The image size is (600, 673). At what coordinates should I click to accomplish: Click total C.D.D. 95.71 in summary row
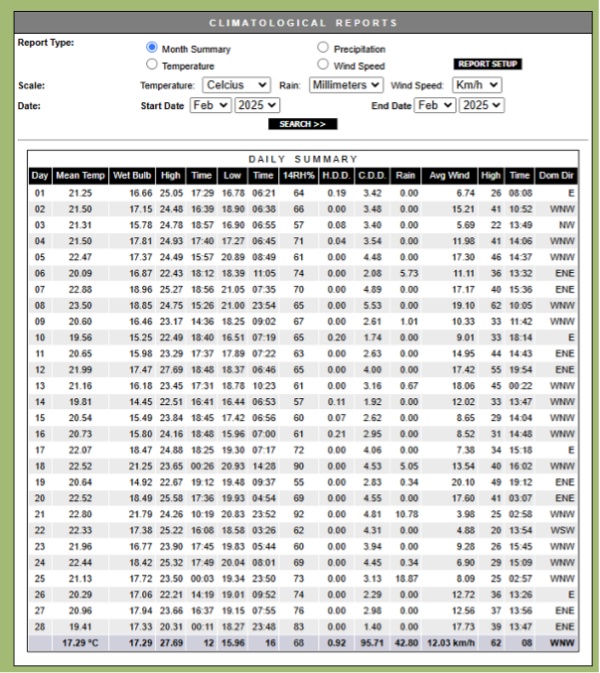tap(371, 643)
